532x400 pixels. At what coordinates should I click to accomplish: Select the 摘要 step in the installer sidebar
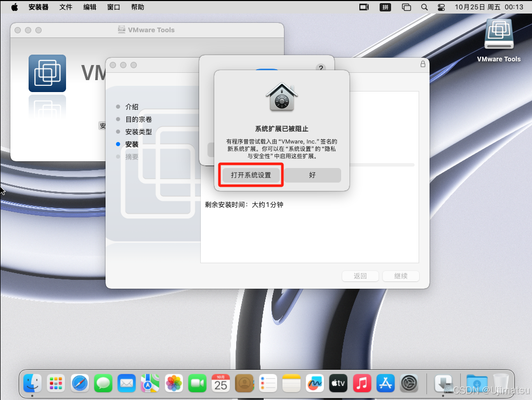tap(132, 157)
